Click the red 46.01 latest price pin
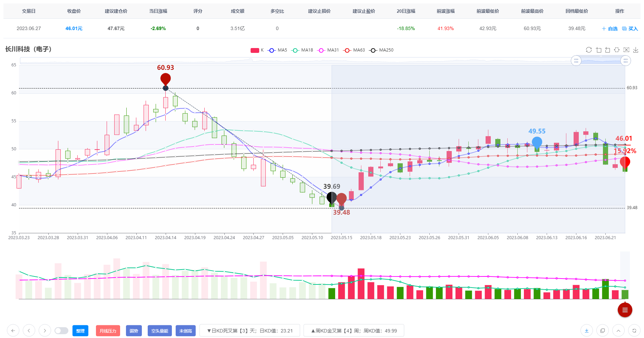 [625, 162]
